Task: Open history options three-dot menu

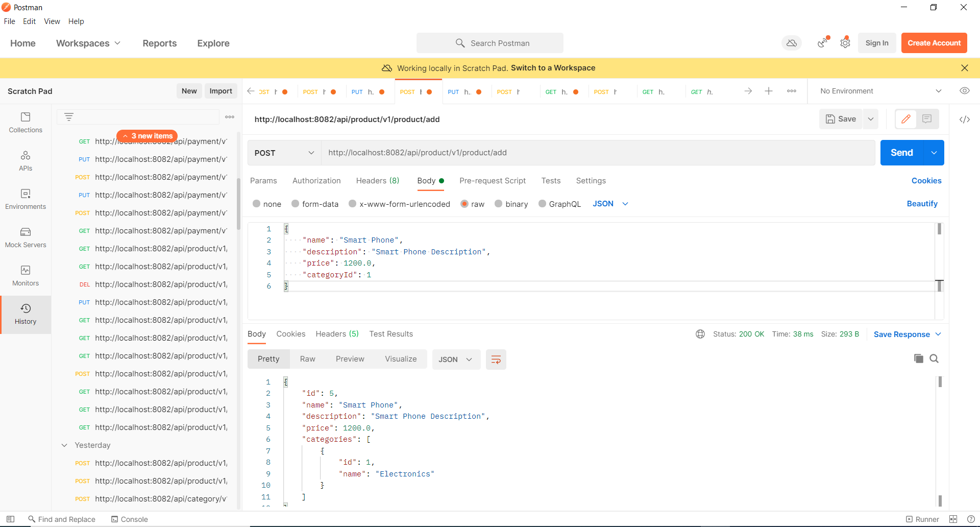Action: [x=230, y=117]
